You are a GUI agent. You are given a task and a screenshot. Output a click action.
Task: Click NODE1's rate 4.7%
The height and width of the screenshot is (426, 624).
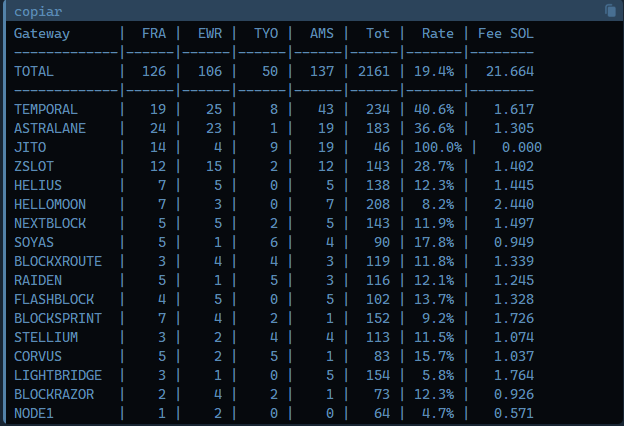[438, 414]
